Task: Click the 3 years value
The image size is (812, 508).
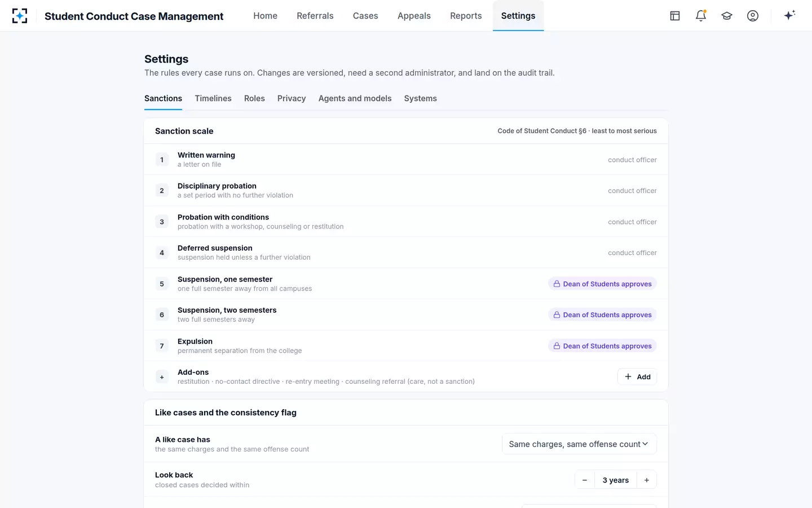Action: point(616,480)
